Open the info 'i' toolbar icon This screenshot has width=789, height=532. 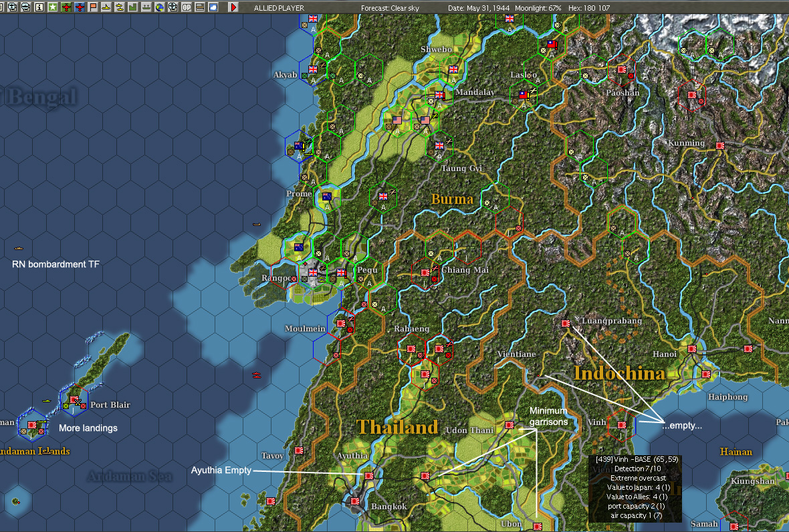pos(39,7)
